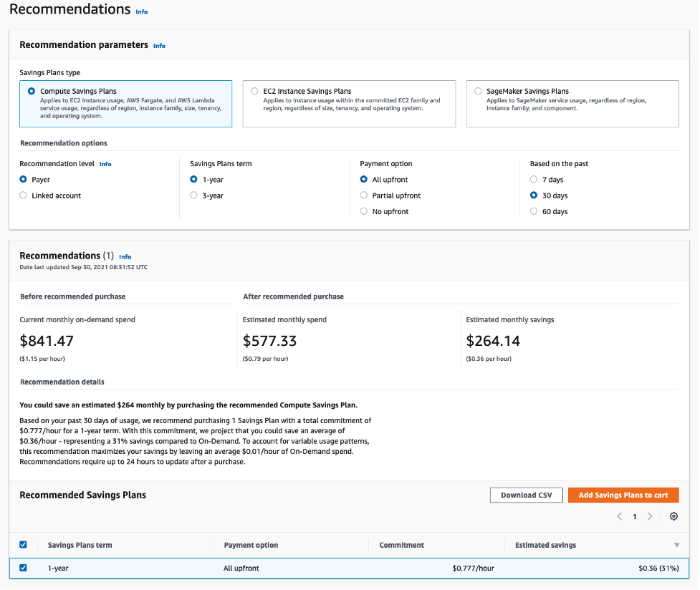Select EC2 Instance Savings Plans type
Image resolution: width=700 pixels, height=590 pixels.
255,92
